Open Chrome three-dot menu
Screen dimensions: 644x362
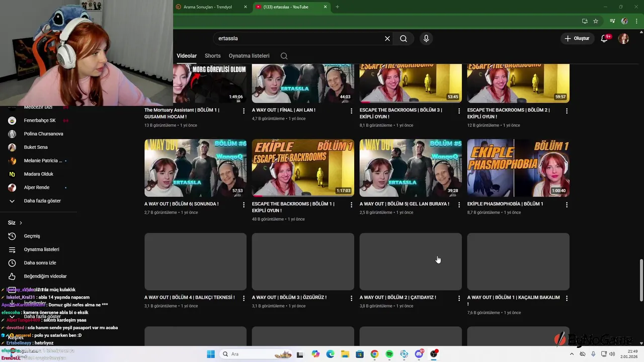click(636, 21)
